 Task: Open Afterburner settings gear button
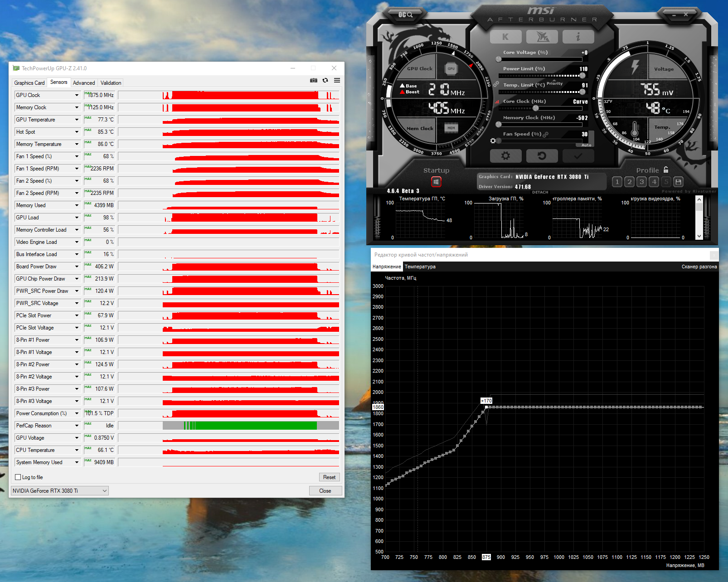click(505, 156)
